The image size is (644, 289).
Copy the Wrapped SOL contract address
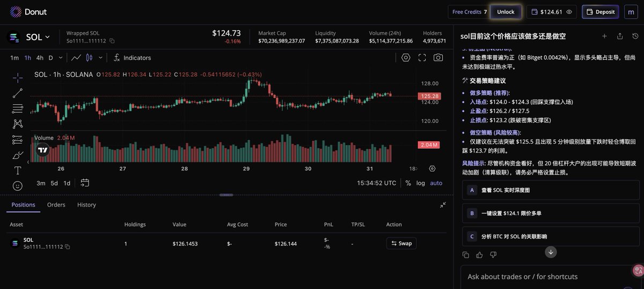pyautogui.click(x=112, y=41)
